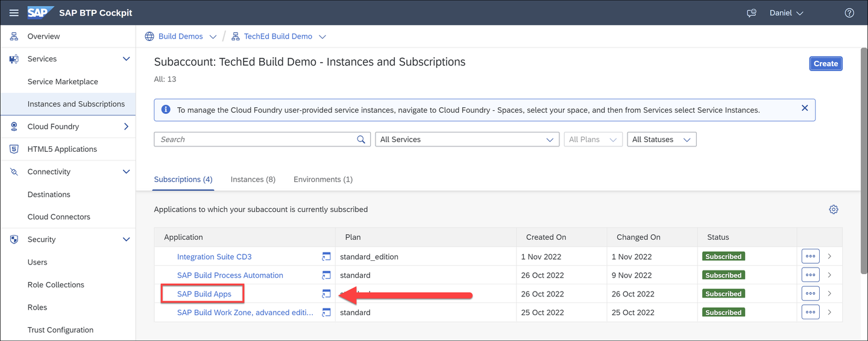Viewport: 868px width, 341px height.
Task: Collapse the Connectivity sidebar section
Action: coord(126,172)
